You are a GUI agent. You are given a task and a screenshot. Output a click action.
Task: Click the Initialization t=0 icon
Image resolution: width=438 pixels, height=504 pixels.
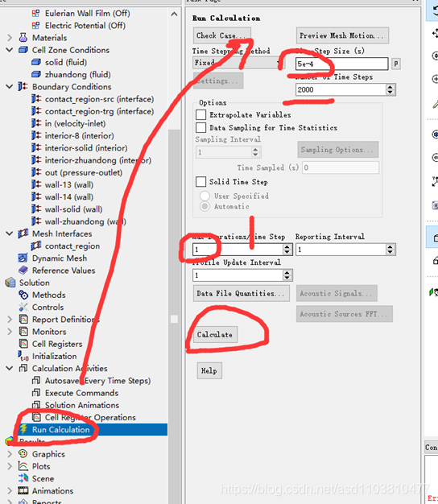23,356
